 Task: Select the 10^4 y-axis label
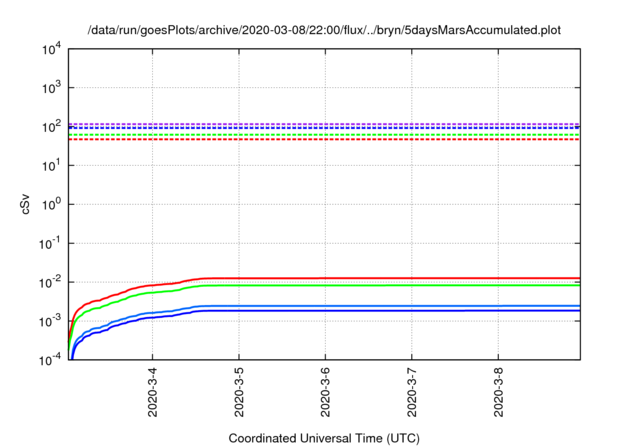52,49
